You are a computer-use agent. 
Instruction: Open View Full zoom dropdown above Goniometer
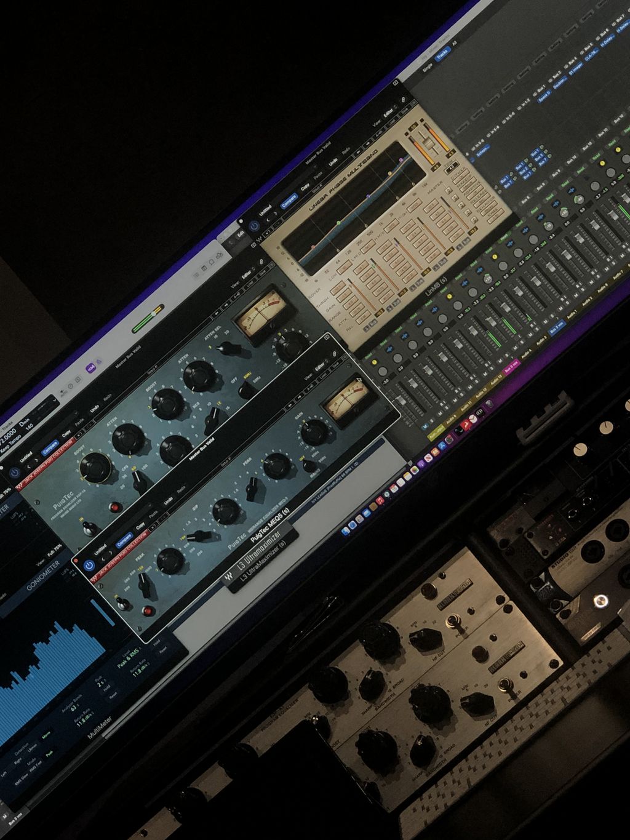(54, 550)
